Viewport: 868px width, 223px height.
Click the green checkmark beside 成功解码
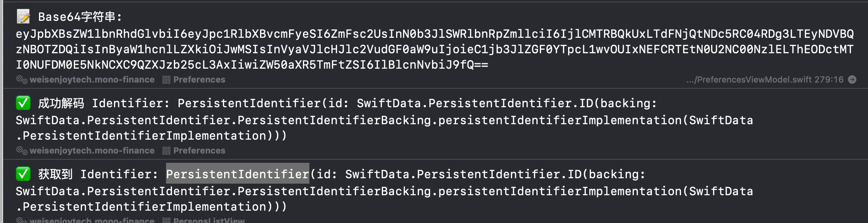pos(23,103)
